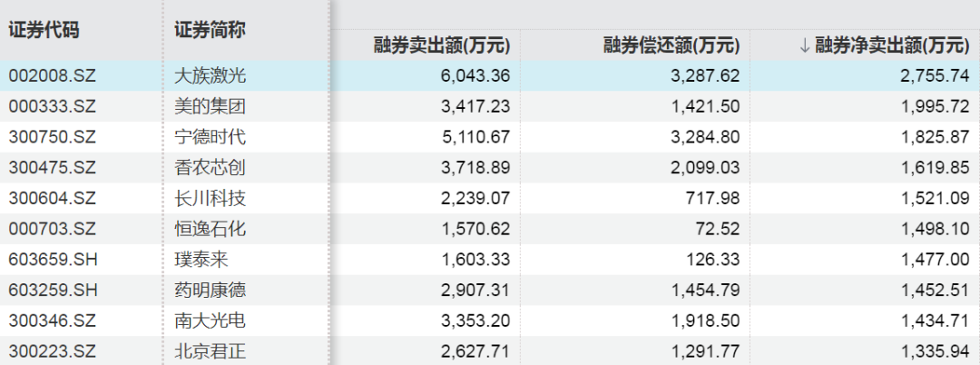This screenshot has width=980, height=365.
Task: Select stock code 300750.SZ
Action: [x=52, y=137]
